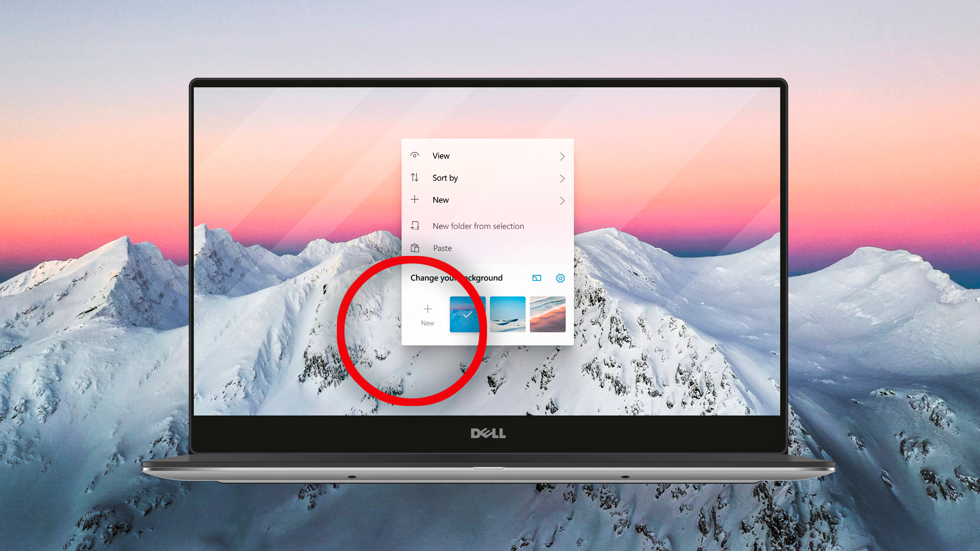Click the View submenu arrow
The image size is (980, 551).
click(x=561, y=156)
